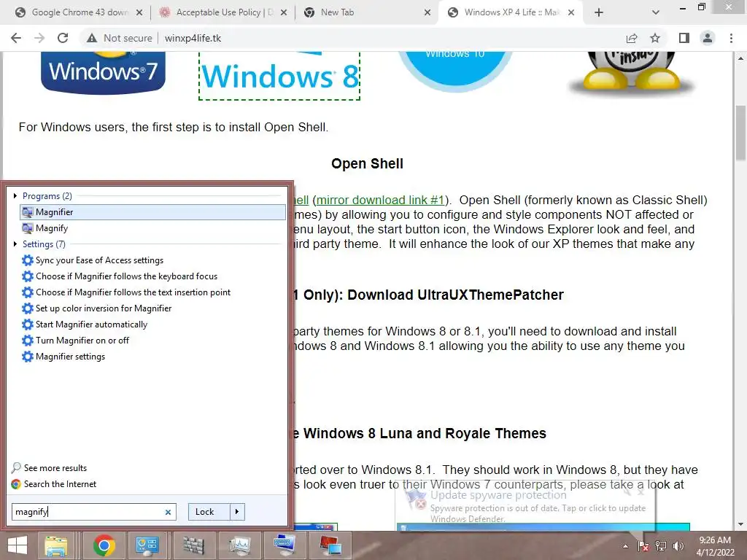Open the taskbar clock showing 9:26 AM
Screen dimensions: 747x560
point(715,546)
